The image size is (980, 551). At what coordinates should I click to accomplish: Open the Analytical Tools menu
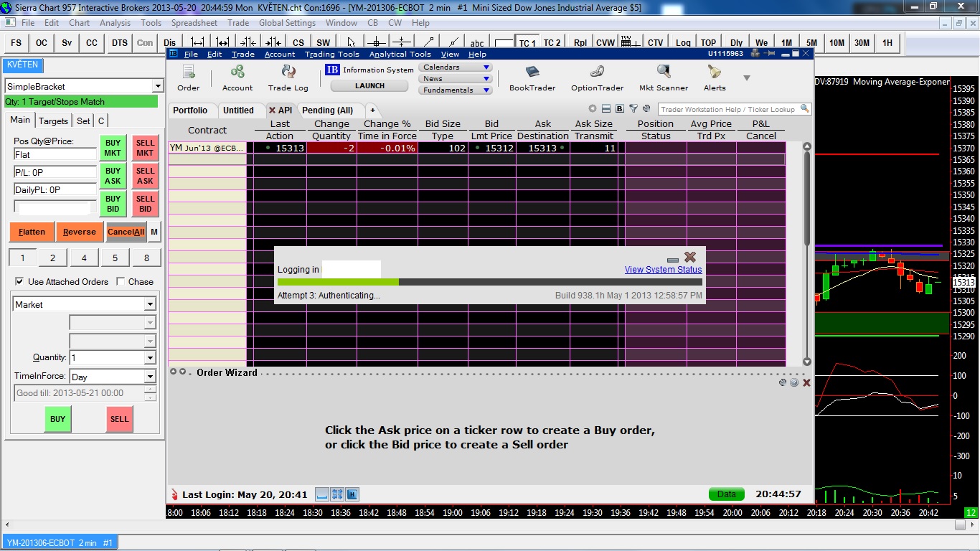(x=400, y=54)
